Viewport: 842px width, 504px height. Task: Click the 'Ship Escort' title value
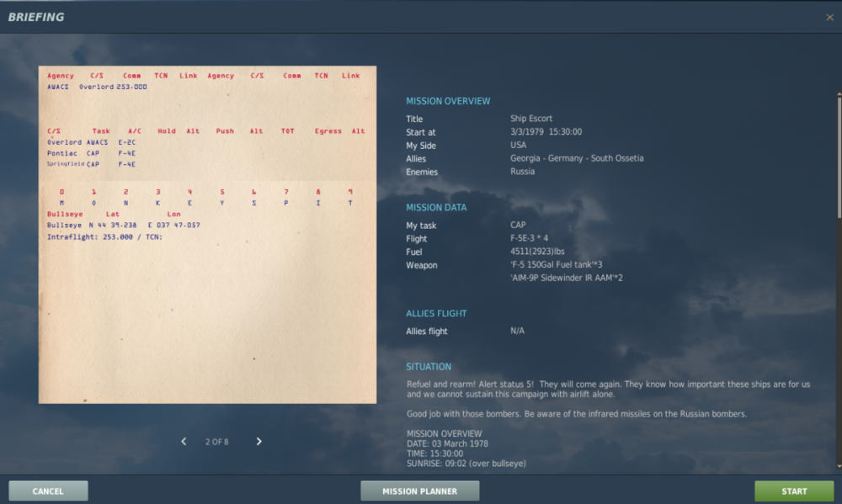coord(531,118)
